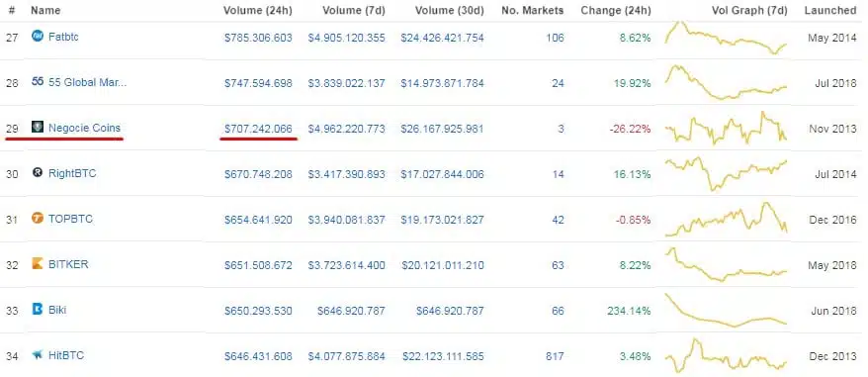Sort table by Change (24h) header
Screen dimensions: 868x377
pyautogui.click(x=616, y=10)
